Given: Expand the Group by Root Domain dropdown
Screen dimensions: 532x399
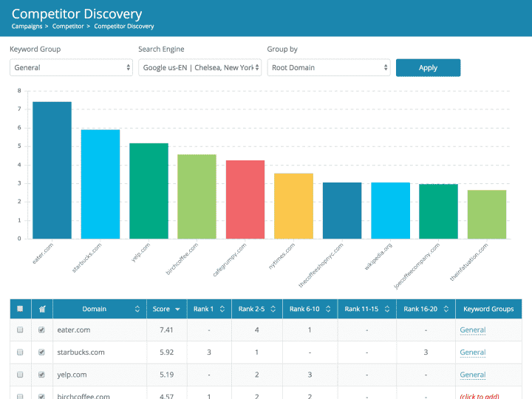Looking at the screenshot, I should pos(329,67).
